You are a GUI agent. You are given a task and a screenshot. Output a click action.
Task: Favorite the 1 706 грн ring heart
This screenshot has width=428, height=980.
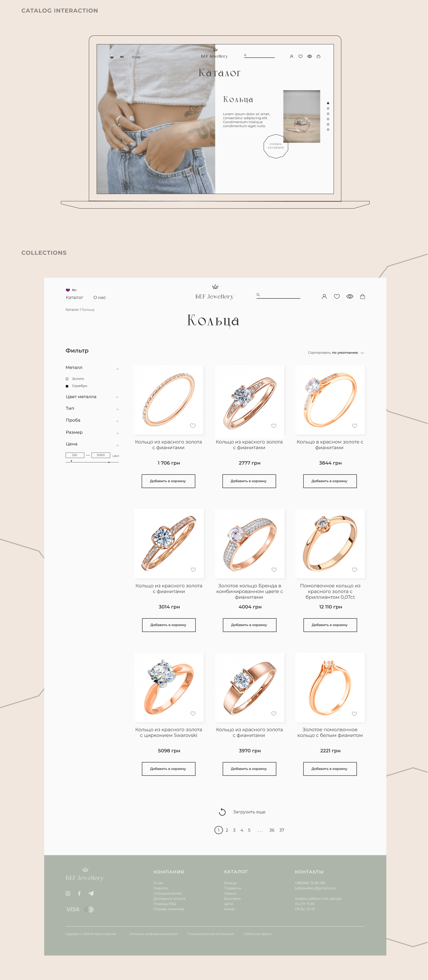click(x=193, y=426)
